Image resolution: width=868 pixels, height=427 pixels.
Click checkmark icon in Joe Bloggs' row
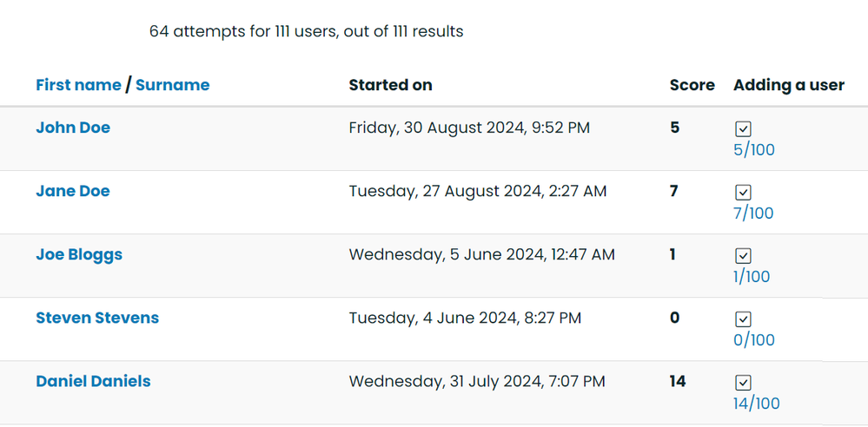tap(743, 255)
